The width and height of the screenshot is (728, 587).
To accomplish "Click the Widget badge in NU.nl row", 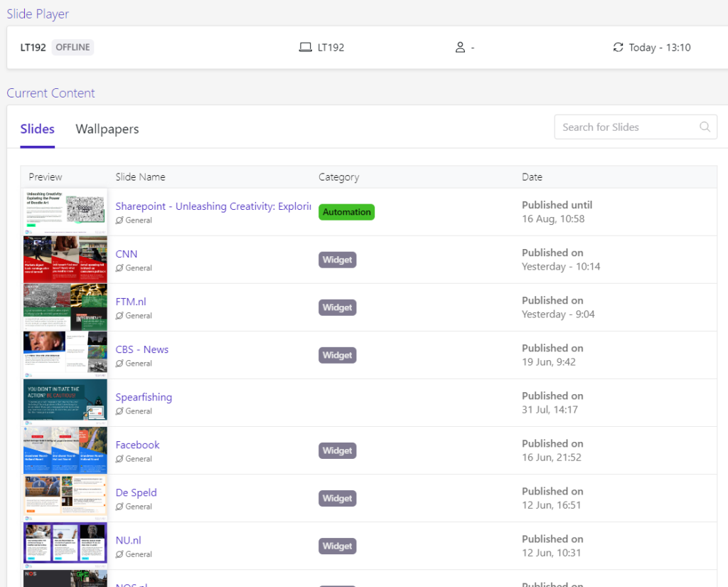I will pos(338,546).
